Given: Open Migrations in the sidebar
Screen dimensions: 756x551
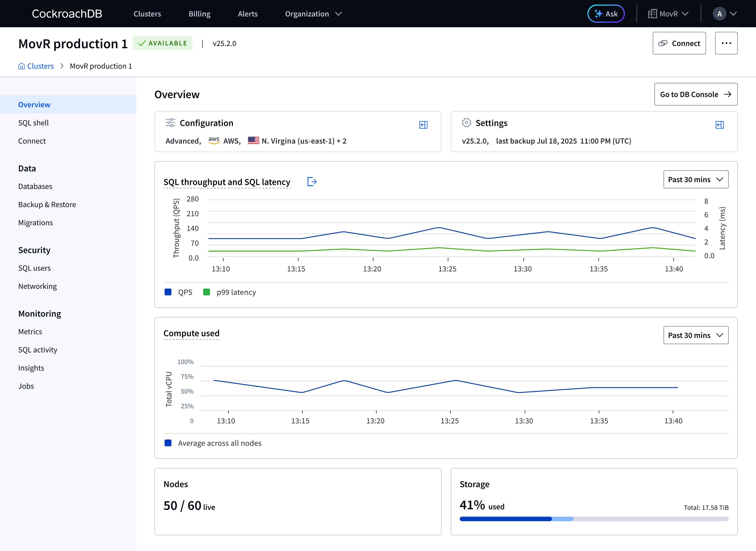Looking at the screenshot, I should pos(68,222).
